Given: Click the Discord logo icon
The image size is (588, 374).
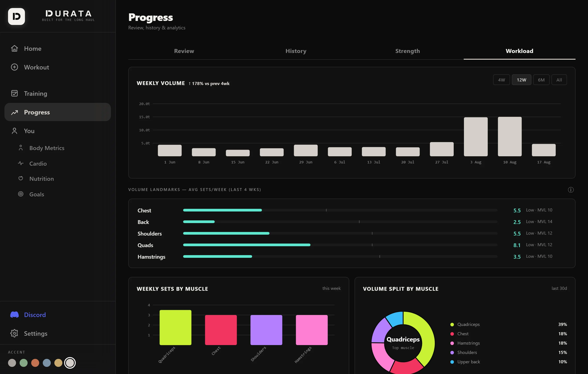Looking at the screenshot, I should [x=14, y=314].
